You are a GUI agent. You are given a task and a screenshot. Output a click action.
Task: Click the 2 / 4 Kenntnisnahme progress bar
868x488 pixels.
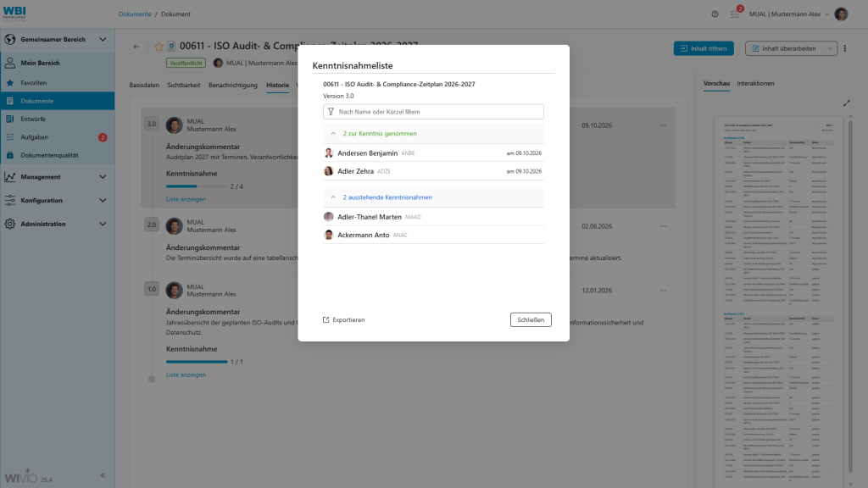(x=197, y=186)
